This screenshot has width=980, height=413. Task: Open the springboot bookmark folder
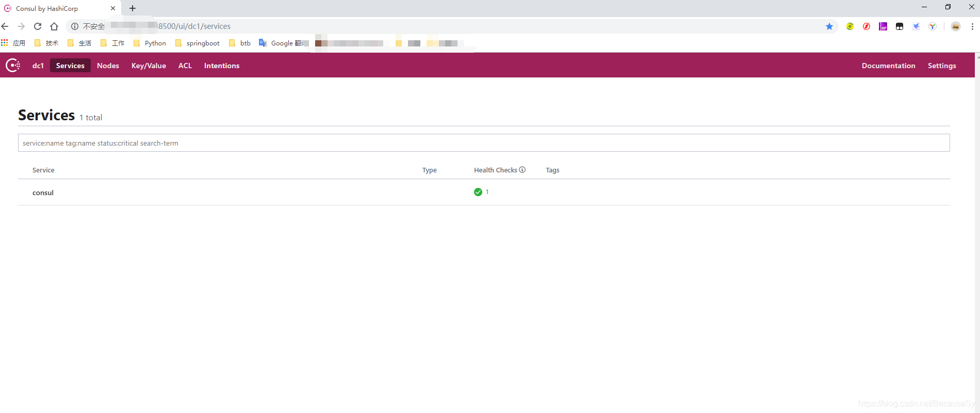pyautogui.click(x=198, y=43)
